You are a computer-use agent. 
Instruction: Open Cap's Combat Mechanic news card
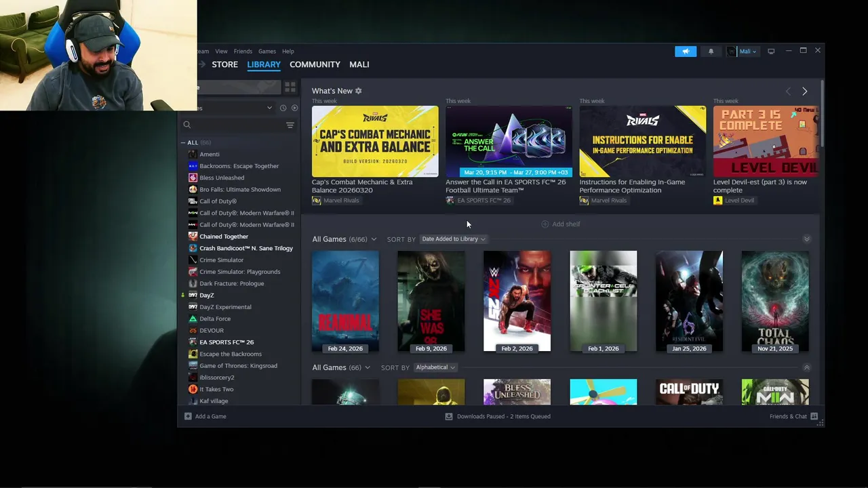tap(375, 142)
